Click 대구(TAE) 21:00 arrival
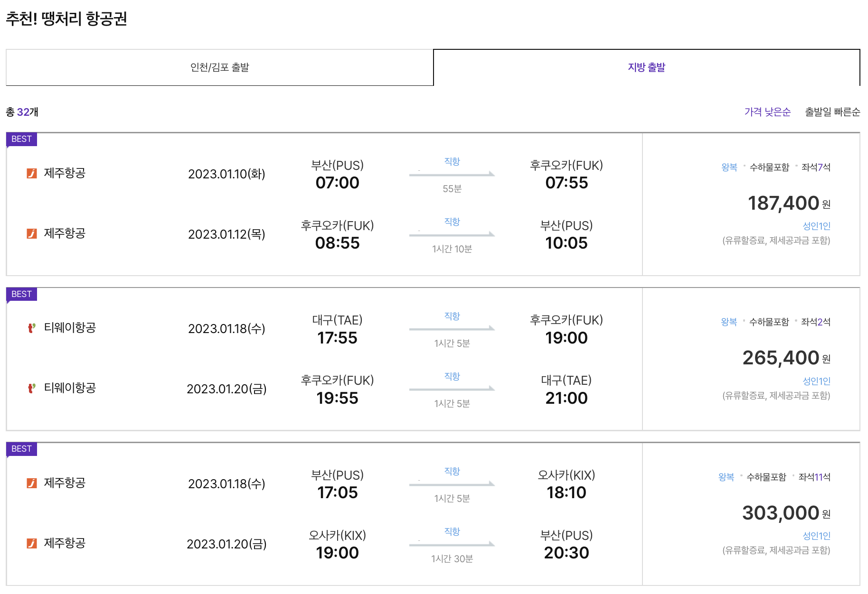This screenshot has height=594, width=868. click(x=566, y=390)
